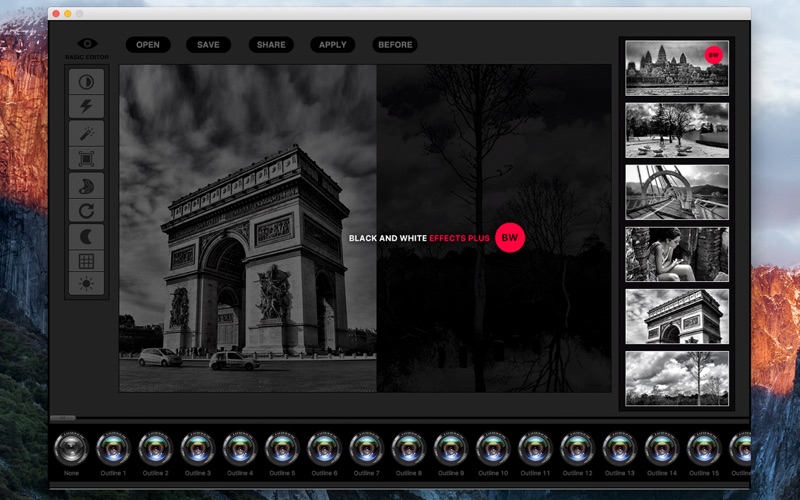Apply the Outline 10 effect
This screenshot has height=500, width=800.
[x=493, y=448]
